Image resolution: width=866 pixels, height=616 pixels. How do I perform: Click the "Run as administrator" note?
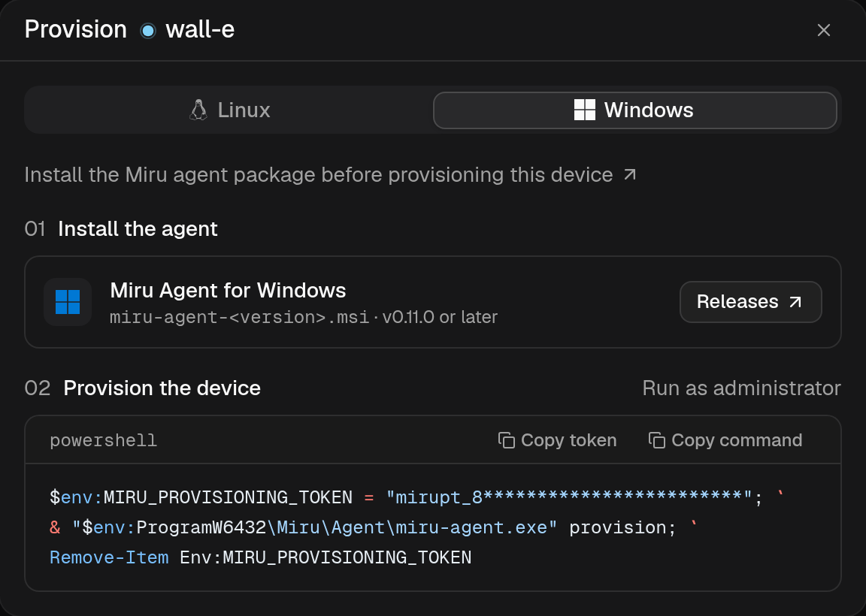741,388
